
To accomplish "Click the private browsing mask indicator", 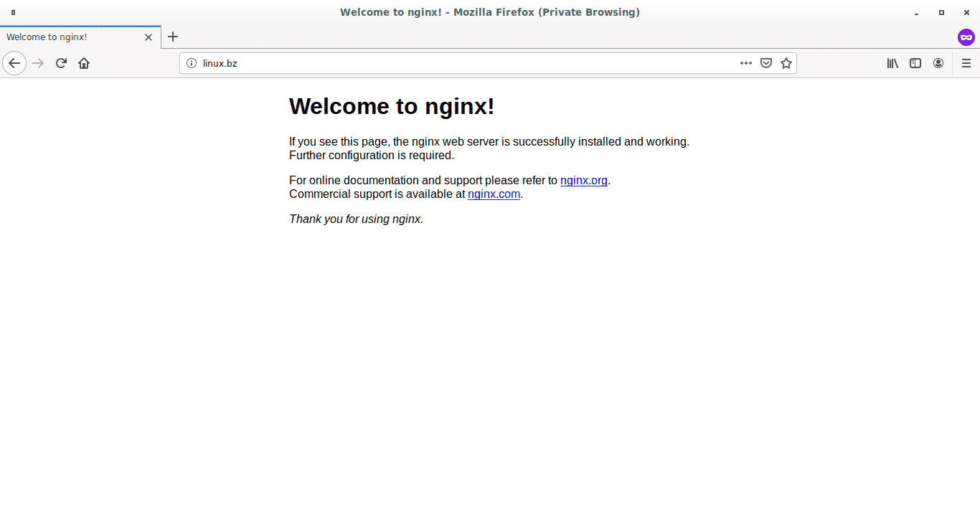I will [966, 37].
